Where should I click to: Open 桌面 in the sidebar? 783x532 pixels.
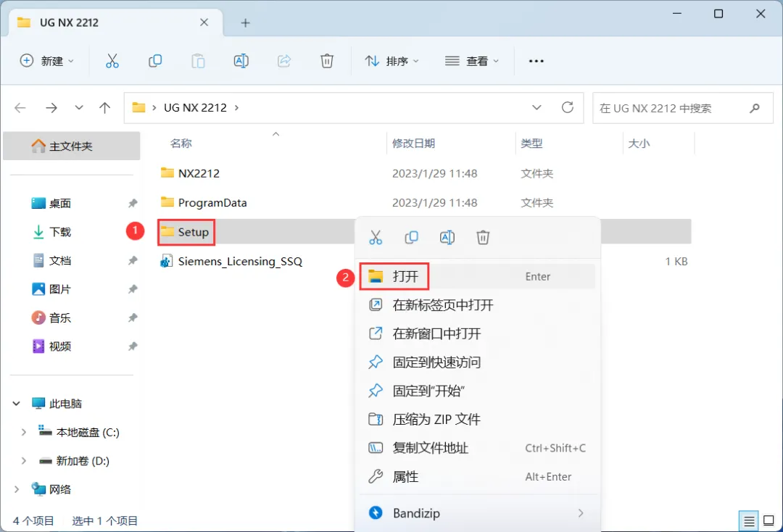[x=60, y=204]
